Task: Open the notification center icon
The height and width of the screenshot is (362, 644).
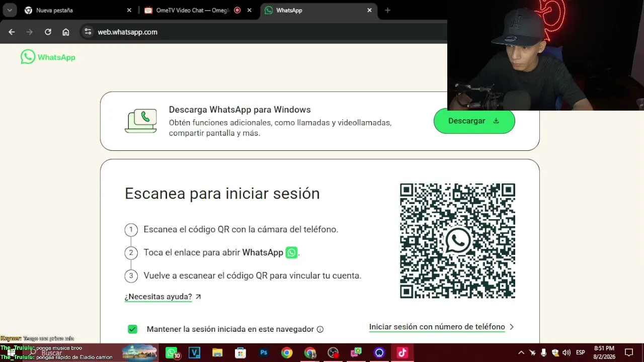Action: click(629, 352)
